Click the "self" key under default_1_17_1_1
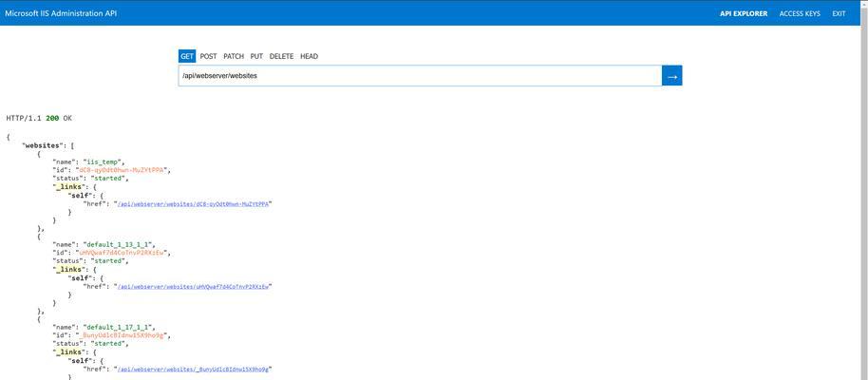 click(x=79, y=361)
